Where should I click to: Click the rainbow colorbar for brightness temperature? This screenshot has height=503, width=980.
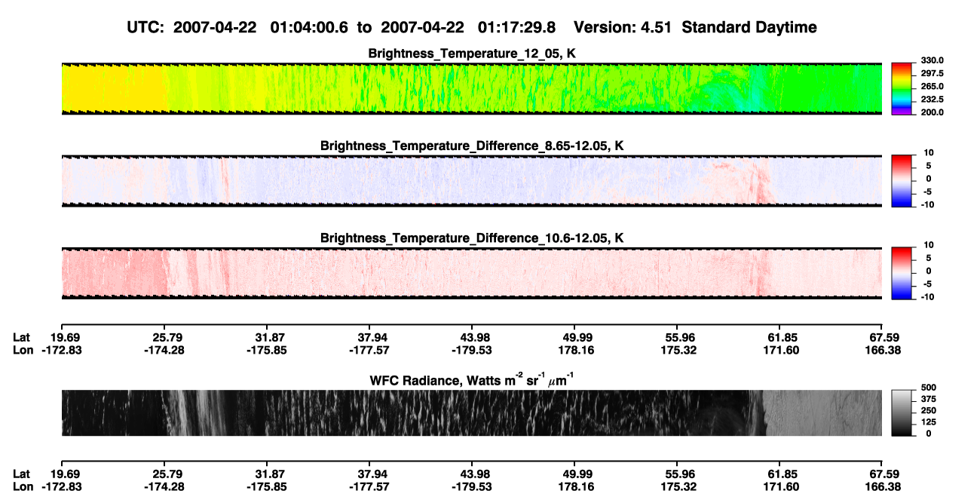pyautogui.click(x=902, y=88)
